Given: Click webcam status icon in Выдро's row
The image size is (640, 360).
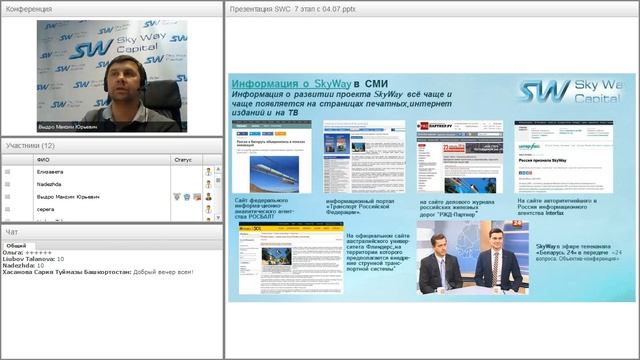Looking at the screenshot, I should pos(187,197).
